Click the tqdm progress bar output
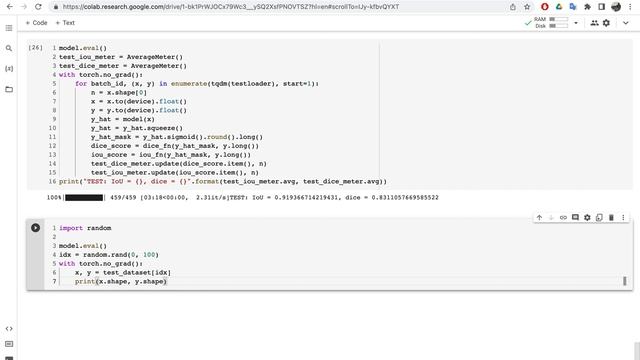 [84, 198]
